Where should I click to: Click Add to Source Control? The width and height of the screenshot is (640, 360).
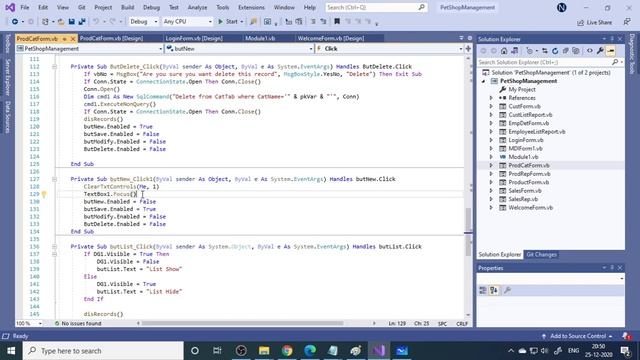[x=577, y=336]
